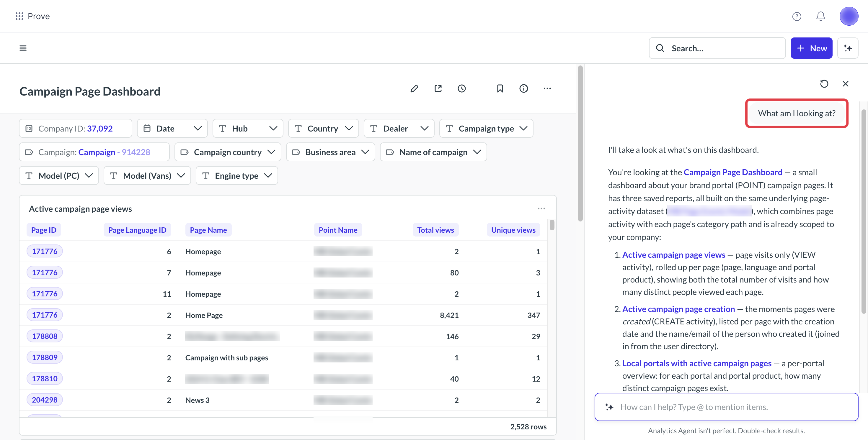
Task: Select the Home Page name cell
Action: [x=204, y=315]
